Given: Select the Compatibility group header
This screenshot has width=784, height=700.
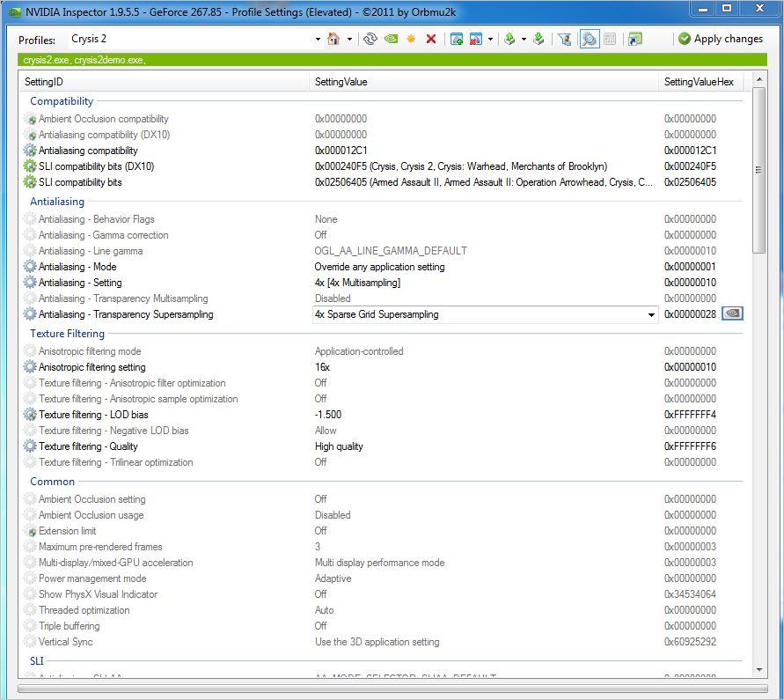Looking at the screenshot, I should 62,101.
